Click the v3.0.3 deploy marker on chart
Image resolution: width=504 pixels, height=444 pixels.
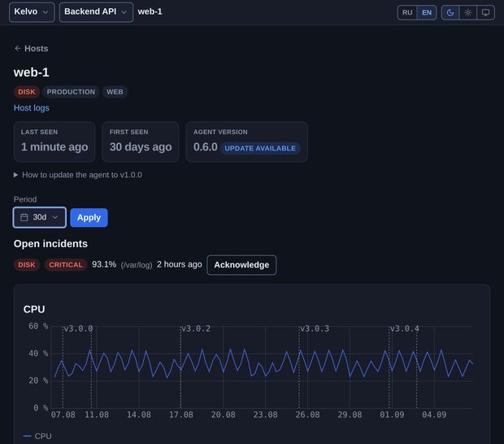[x=315, y=329]
